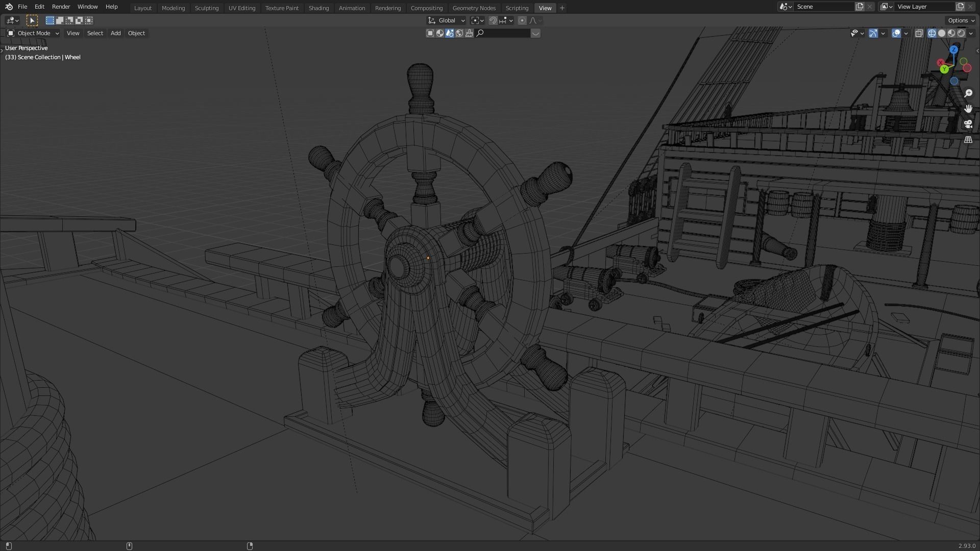Screen dimensions: 980x551
Task: Switch to solid viewport shading
Action: coord(942,33)
